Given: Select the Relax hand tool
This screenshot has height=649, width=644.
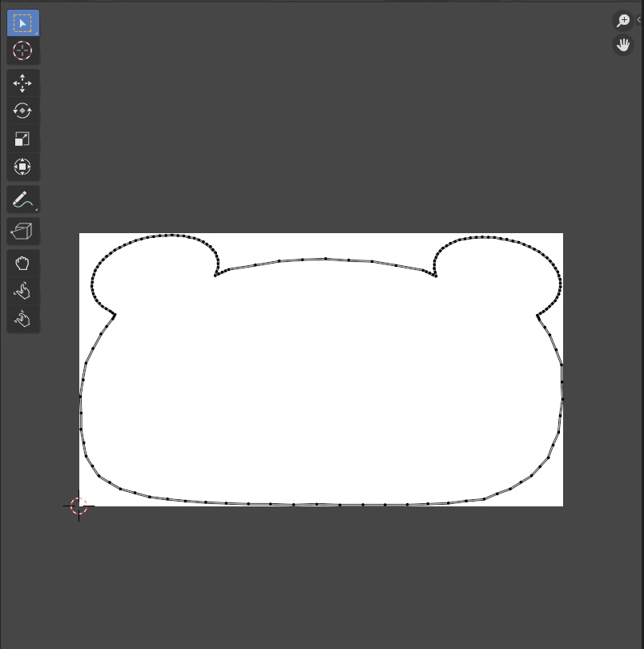Looking at the screenshot, I should coord(22,291).
